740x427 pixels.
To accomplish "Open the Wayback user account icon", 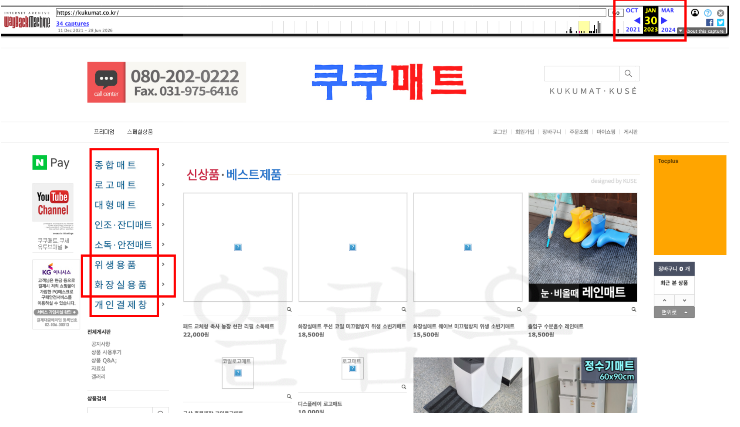I will pyautogui.click(x=695, y=13).
